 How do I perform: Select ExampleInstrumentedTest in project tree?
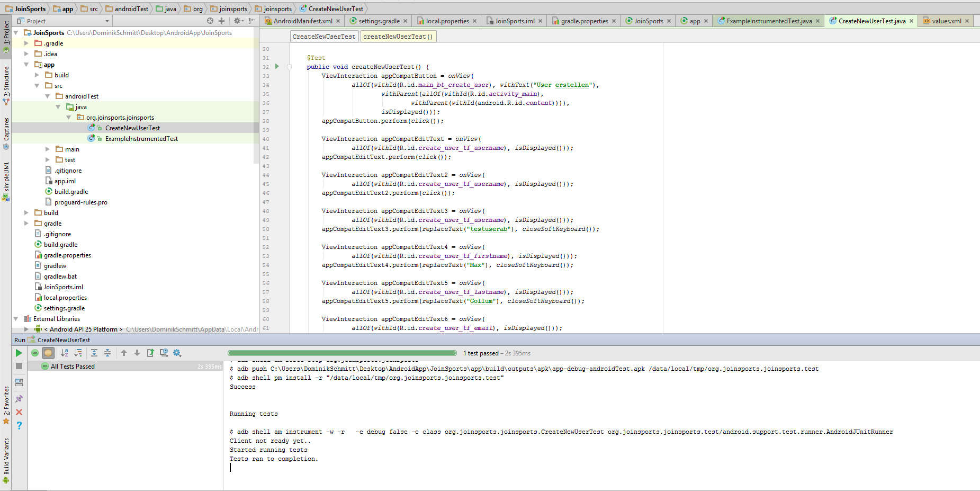click(141, 139)
